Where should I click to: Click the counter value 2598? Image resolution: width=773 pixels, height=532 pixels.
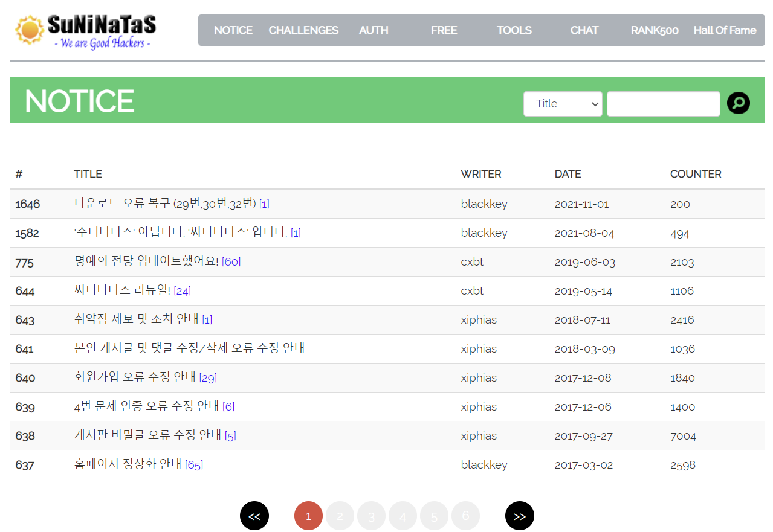pos(683,465)
